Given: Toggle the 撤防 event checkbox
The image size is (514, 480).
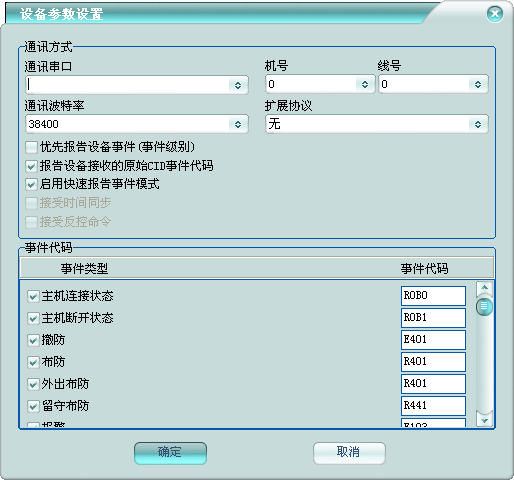Looking at the screenshot, I should [33, 340].
